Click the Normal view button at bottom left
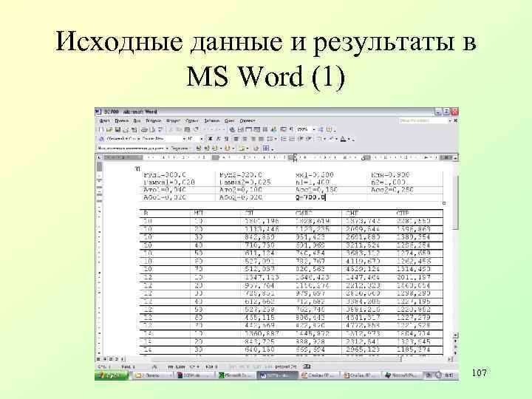 point(98,358)
